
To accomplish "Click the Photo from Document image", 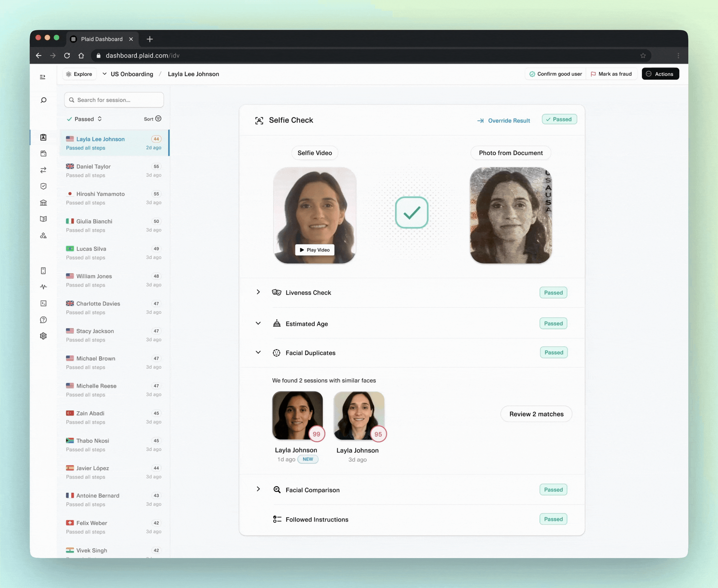I will click(x=511, y=215).
